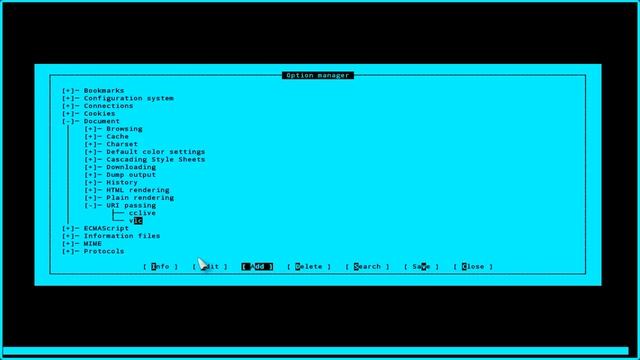640x360 pixels.
Task: Select the Downloading label
Action: [x=131, y=167]
